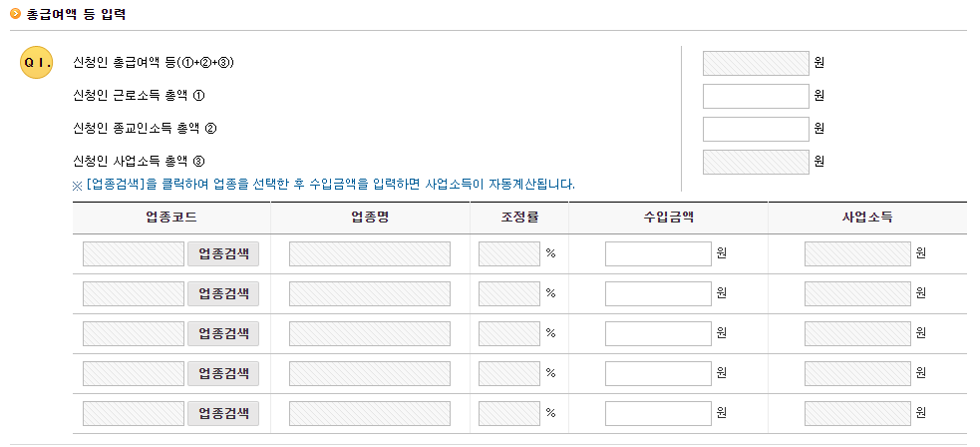Click 업종검색 button in the fifth row
This screenshot has width=980, height=447.
[223, 413]
